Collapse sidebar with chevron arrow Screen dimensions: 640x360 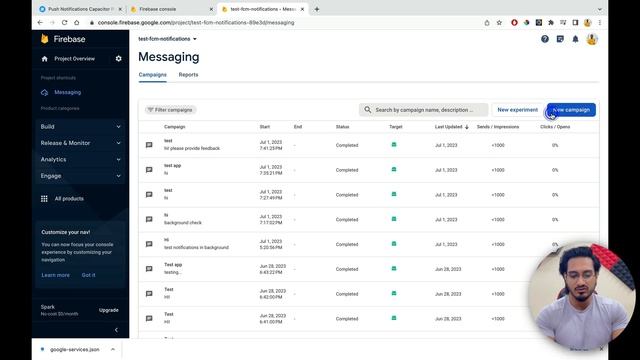[116, 330]
